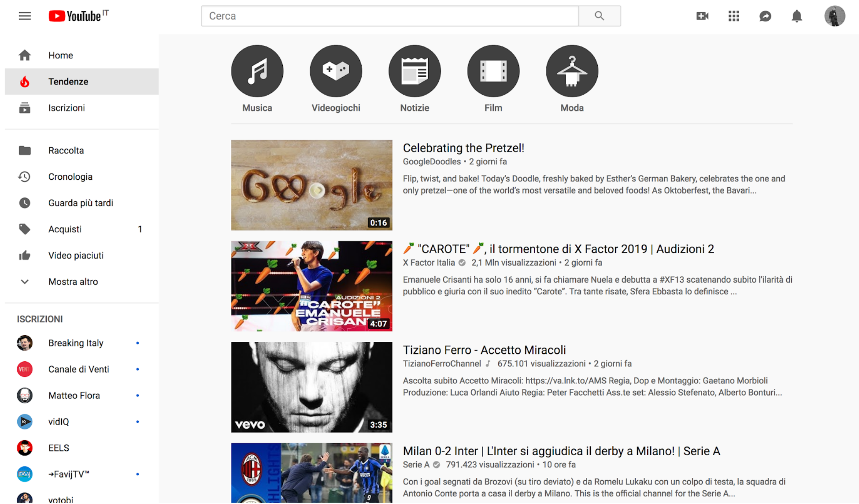Open Tiziano Ferro - Accetto Miracoli title
859x504 pixels.
[x=484, y=350]
